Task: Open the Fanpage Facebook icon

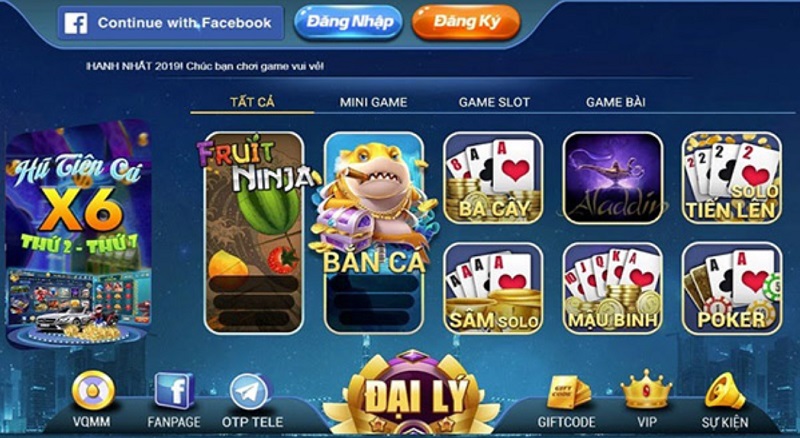Action: click(x=175, y=392)
